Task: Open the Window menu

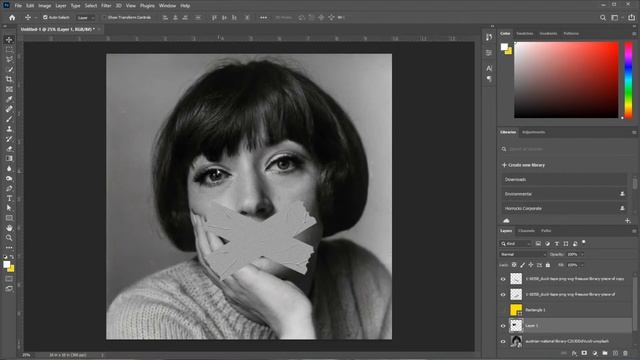Action: 167,6
